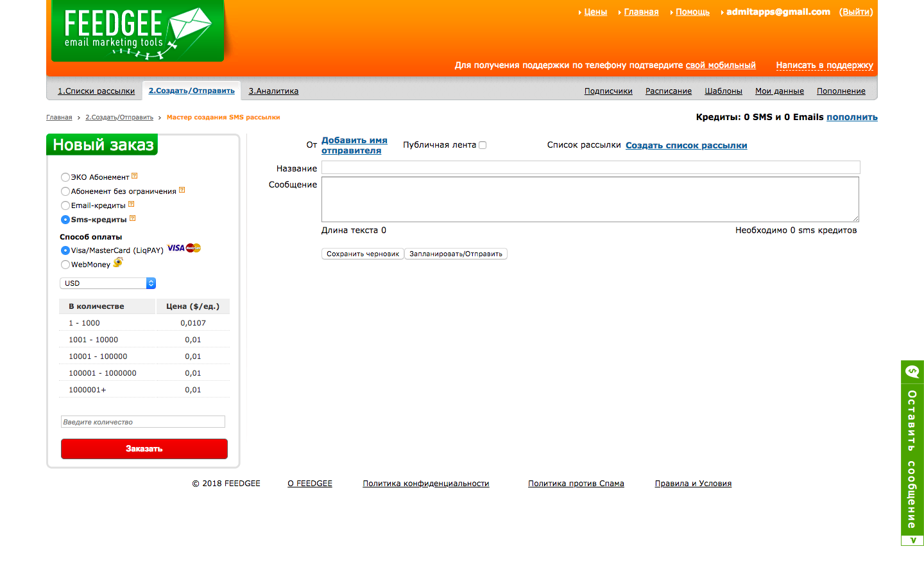Click Главная breadcrumb link
This screenshot has height=578, width=924.
[59, 118]
